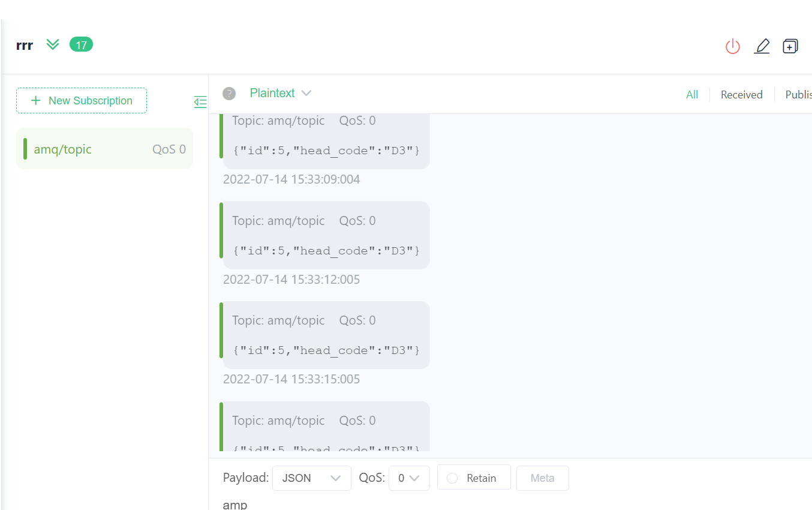Create new connection with plus-window icon

pos(790,46)
